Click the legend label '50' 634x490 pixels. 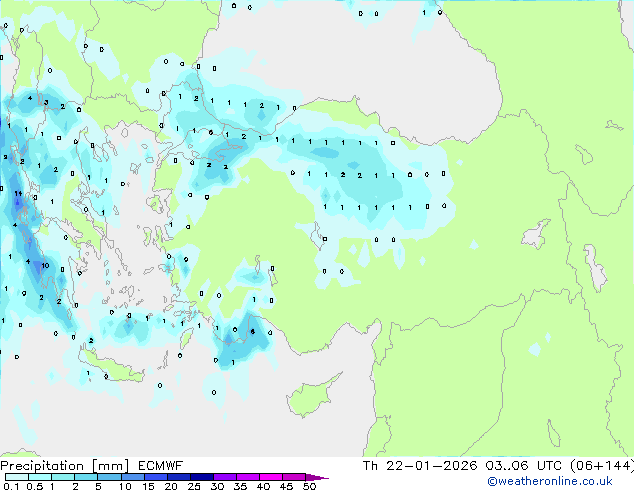click(x=309, y=486)
